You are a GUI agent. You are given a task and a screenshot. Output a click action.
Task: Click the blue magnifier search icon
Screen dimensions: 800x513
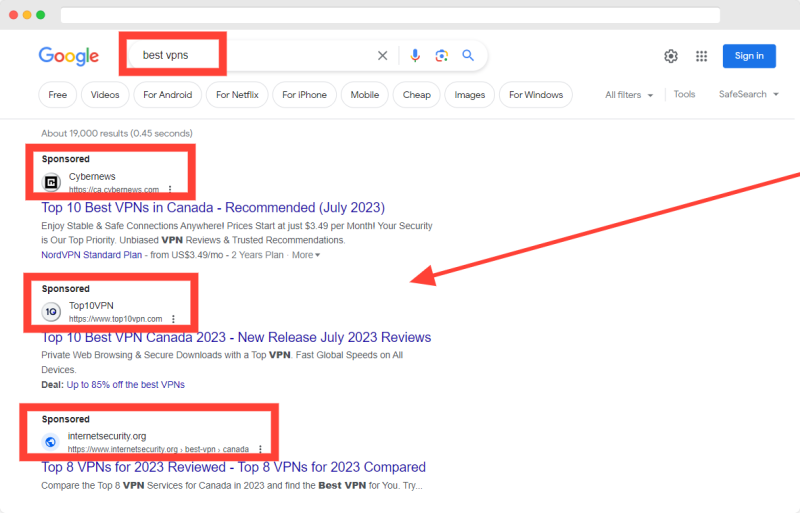tap(468, 55)
